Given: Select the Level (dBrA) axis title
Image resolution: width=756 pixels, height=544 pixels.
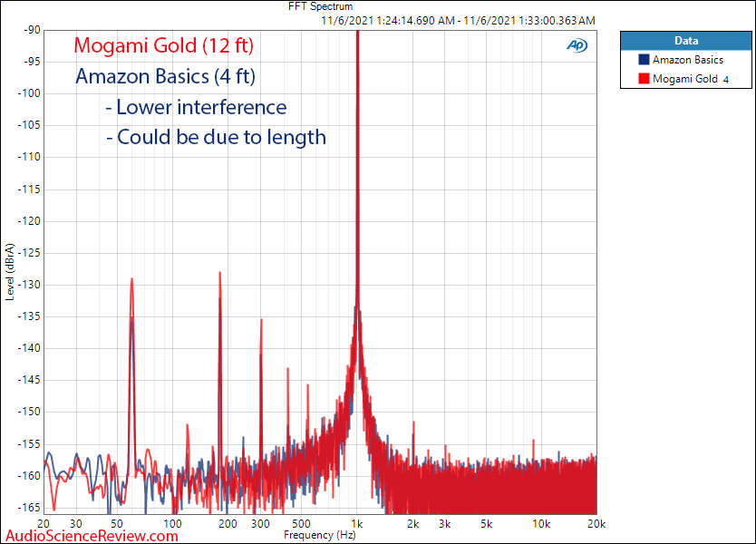Looking at the screenshot, I should pos(10,272).
